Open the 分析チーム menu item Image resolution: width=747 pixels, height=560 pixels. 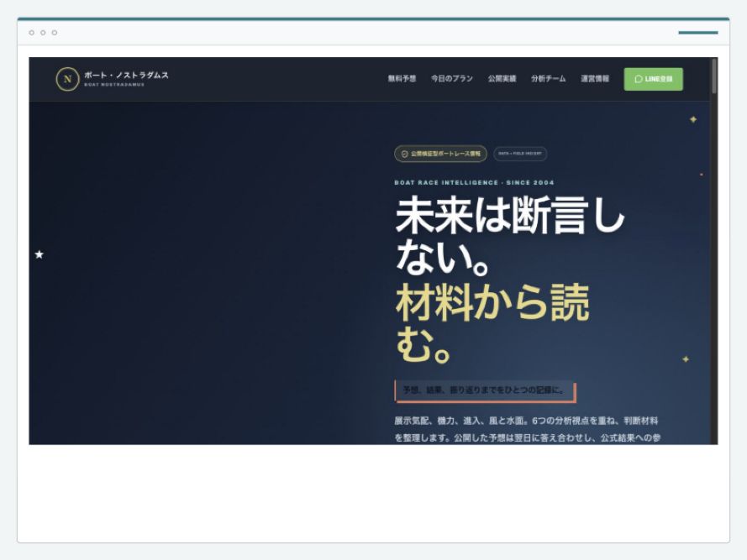[x=549, y=79]
